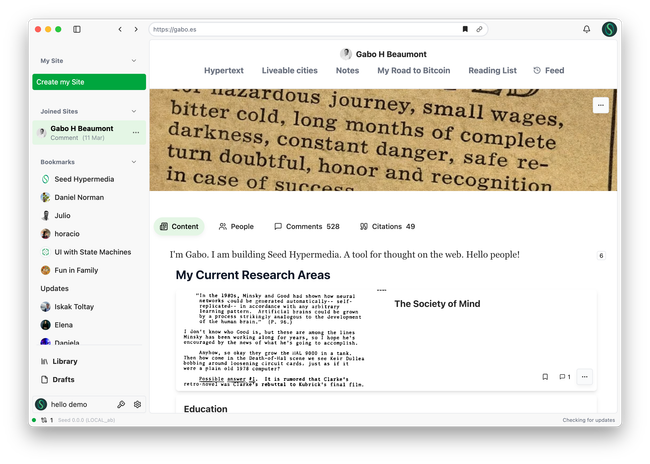Open the notifications bell
Viewport: 650px width, 464px height.
click(586, 29)
